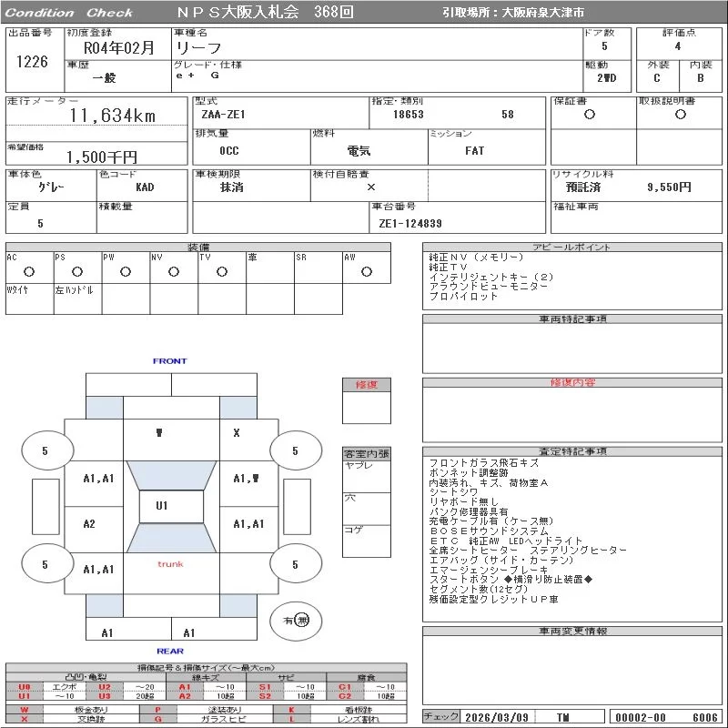
Task: Click the fuel type 電気
Action: pos(359,150)
